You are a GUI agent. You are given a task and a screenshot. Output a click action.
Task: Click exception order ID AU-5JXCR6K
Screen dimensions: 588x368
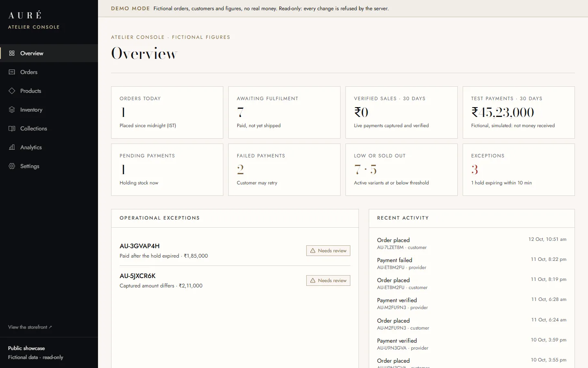click(138, 276)
